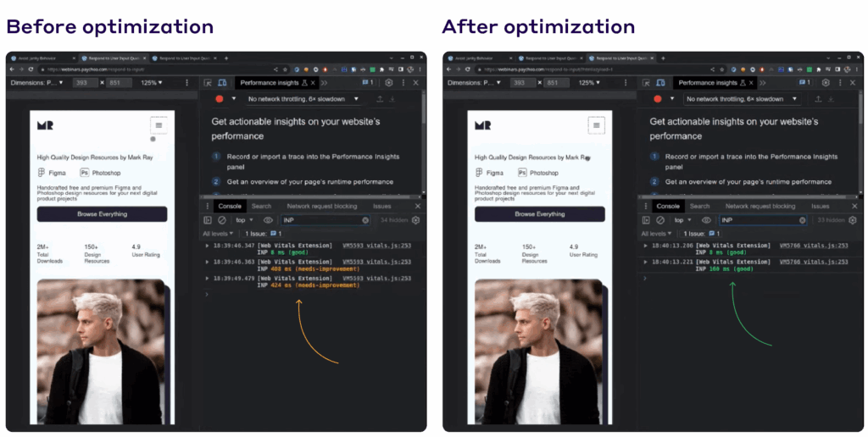Open the 125% zoom dropdown in the Before window
The image size is (868, 437).
pos(152,83)
